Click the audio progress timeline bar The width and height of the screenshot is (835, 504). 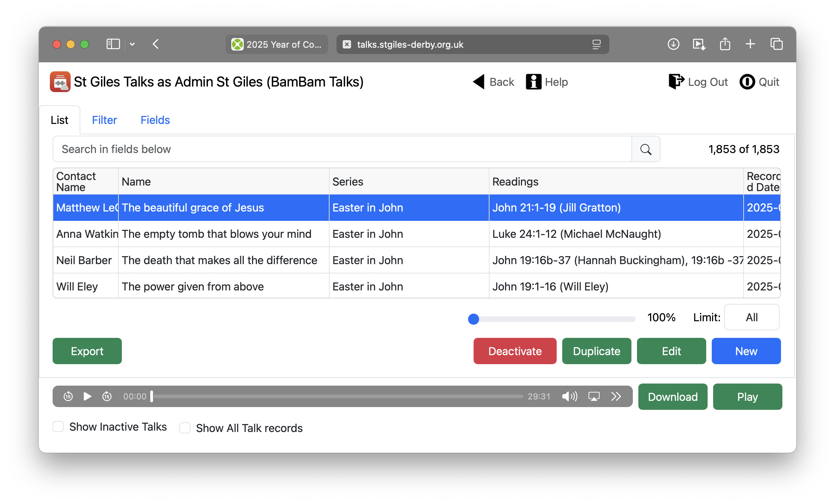[338, 396]
